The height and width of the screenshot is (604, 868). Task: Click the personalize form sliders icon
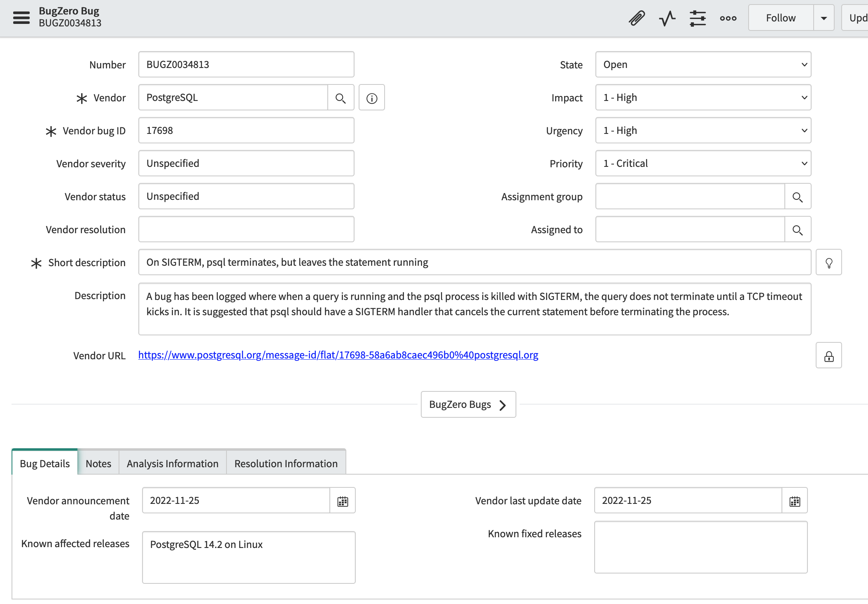[698, 18]
